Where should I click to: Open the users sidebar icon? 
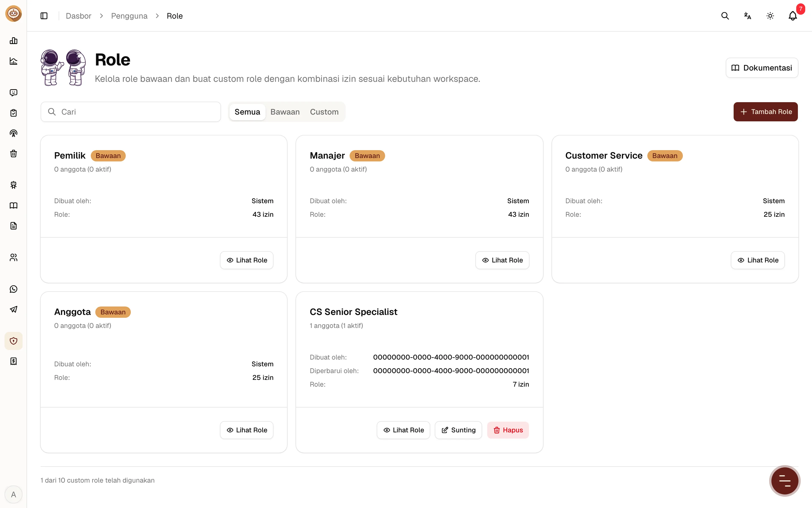coord(14,257)
